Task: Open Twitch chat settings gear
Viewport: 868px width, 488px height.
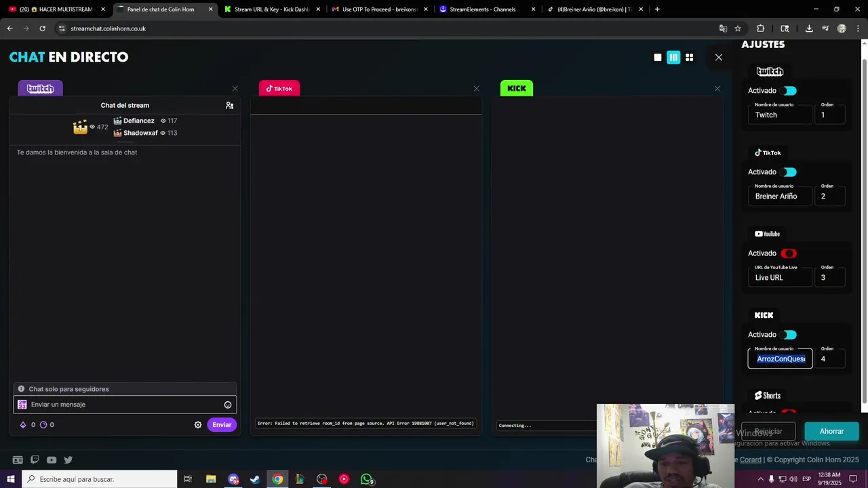Action: tap(198, 425)
